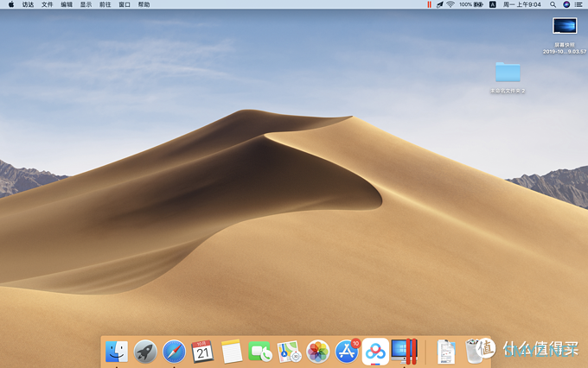Open the 前往 menu

point(105,4)
